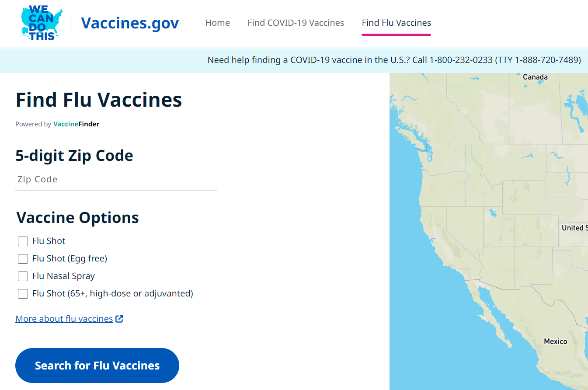The image size is (588, 390).
Task: Open the Vaccines.gov site title
Action: click(x=130, y=23)
